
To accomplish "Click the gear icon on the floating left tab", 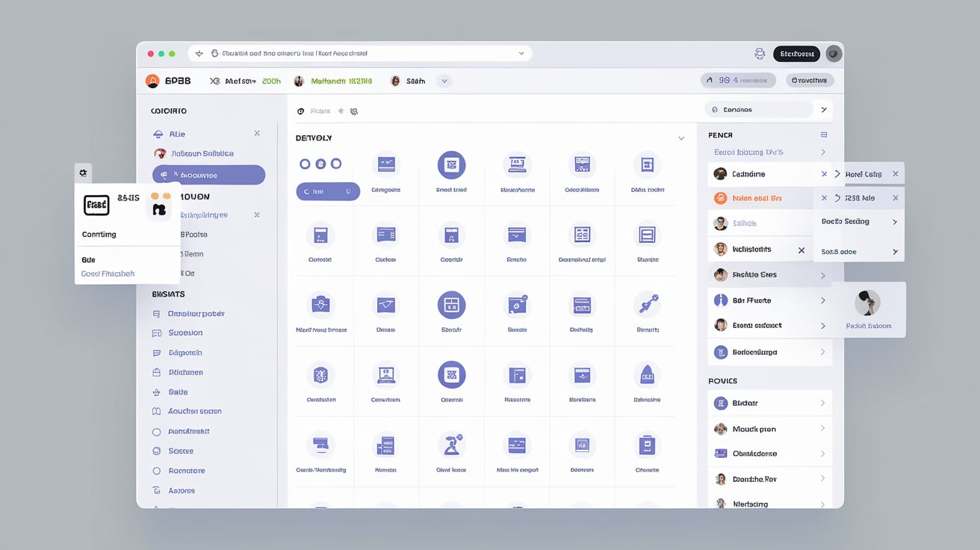I will tap(83, 173).
